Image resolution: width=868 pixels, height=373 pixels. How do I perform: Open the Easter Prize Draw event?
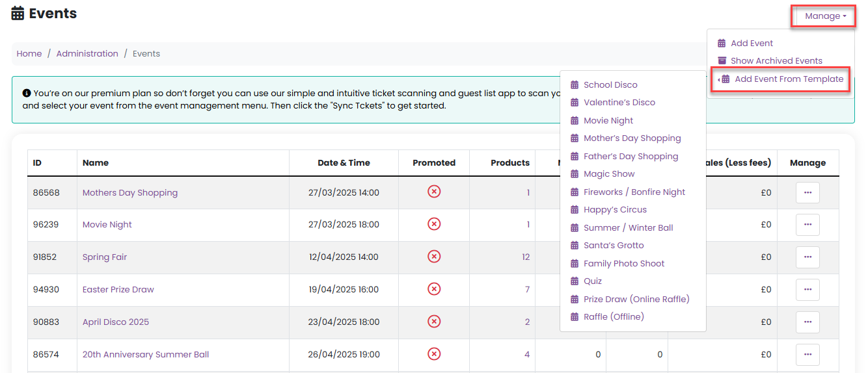118,290
